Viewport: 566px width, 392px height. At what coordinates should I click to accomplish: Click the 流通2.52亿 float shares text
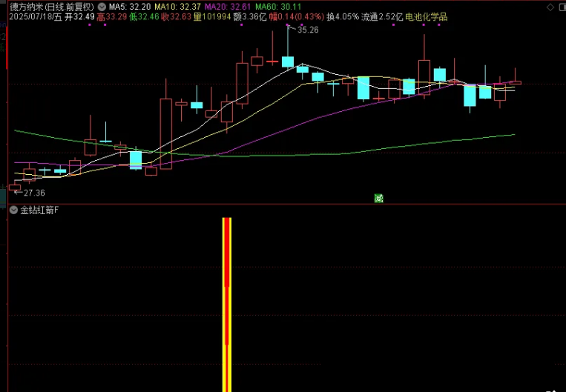tap(382, 16)
